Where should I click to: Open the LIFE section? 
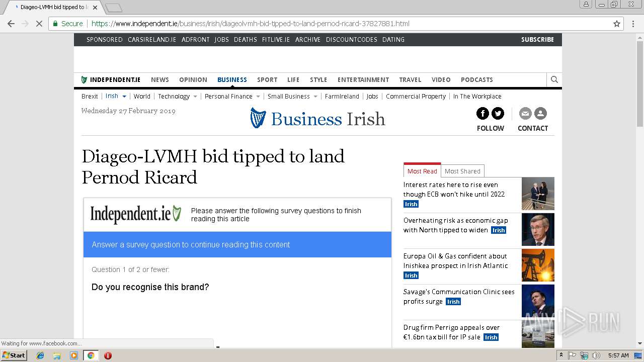click(293, 79)
